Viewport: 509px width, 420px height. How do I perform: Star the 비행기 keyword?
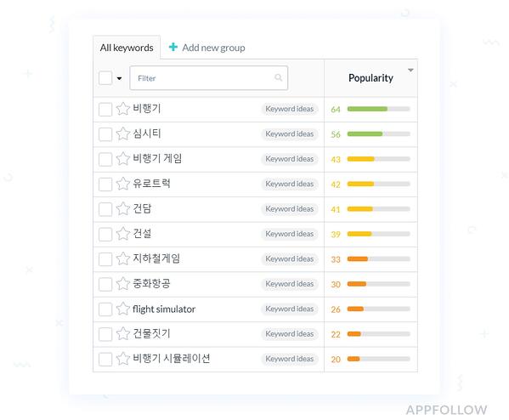[x=123, y=109]
